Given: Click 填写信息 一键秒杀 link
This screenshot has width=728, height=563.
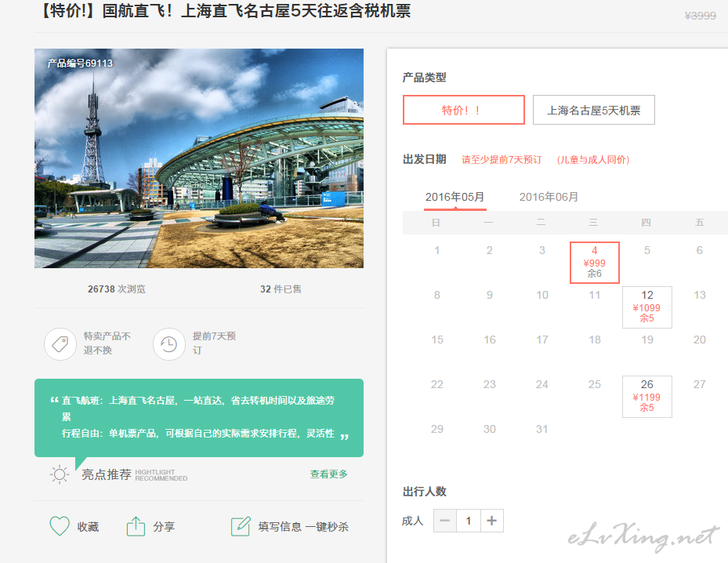Looking at the screenshot, I should [x=303, y=527].
